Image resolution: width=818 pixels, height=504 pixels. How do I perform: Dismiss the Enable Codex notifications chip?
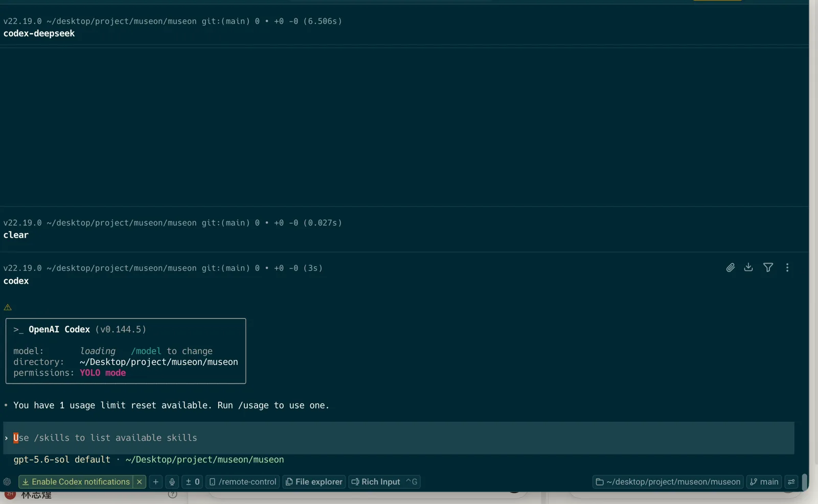click(139, 482)
